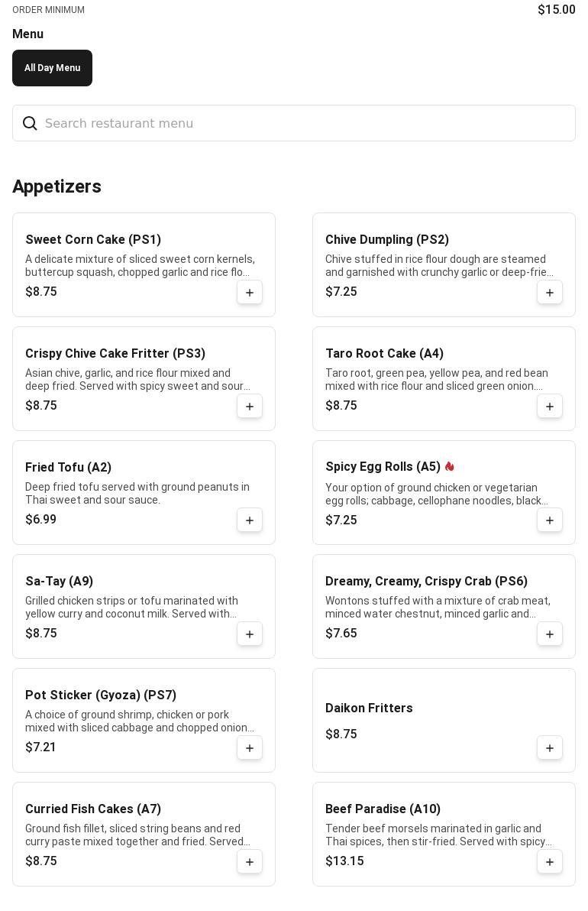Open Sweet Corn Cake (PS1) details
Viewport: 588px width, 911px height.
pos(93,239)
